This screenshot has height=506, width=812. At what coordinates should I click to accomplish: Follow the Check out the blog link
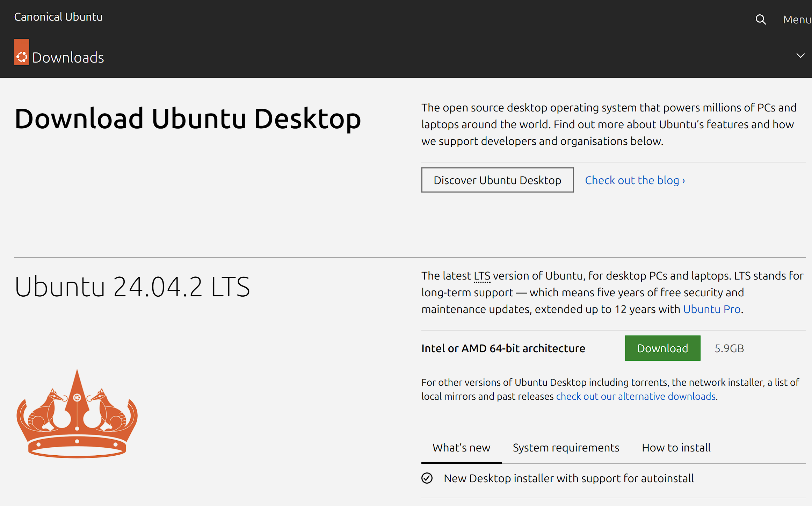[x=635, y=180]
